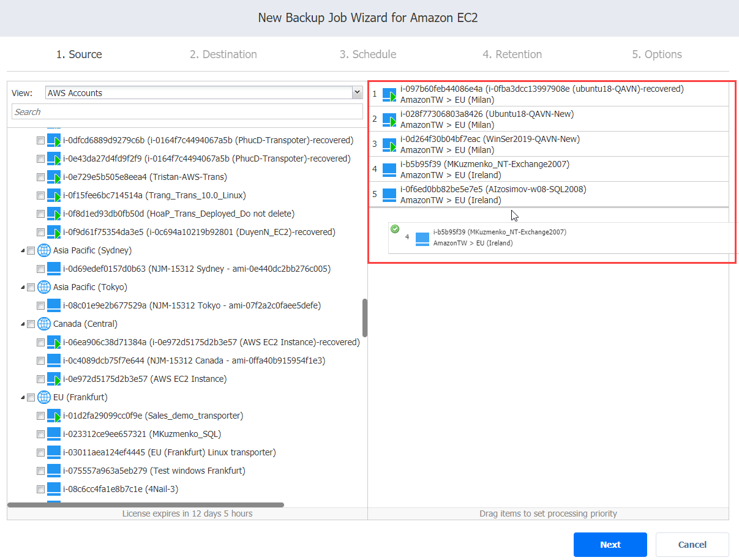Click the instance icon beside MKuzmenko_SQL
739x560 pixels.
[x=54, y=435]
